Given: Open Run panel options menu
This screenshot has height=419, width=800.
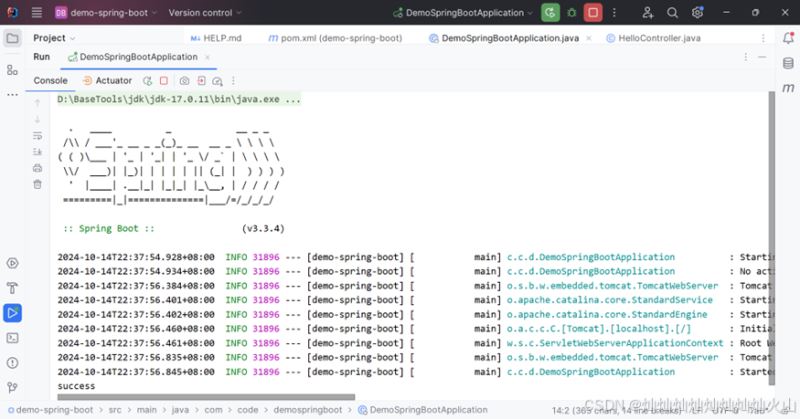Looking at the screenshot, I should 746,57.
